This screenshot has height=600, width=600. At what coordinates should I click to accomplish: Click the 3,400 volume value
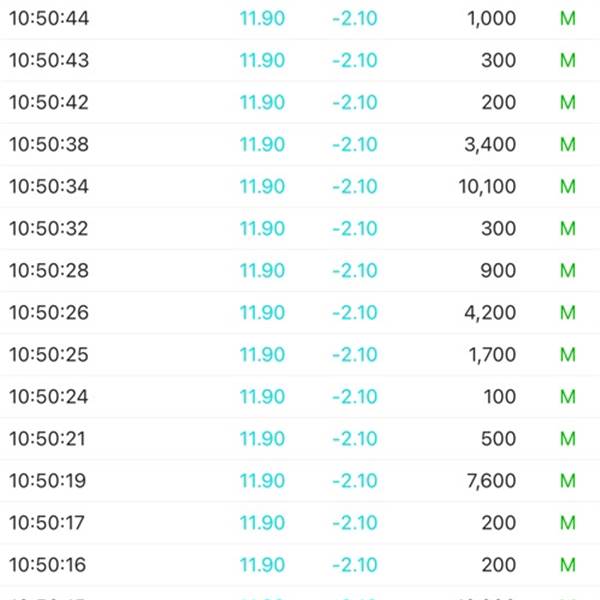click(x=490, y=145)
